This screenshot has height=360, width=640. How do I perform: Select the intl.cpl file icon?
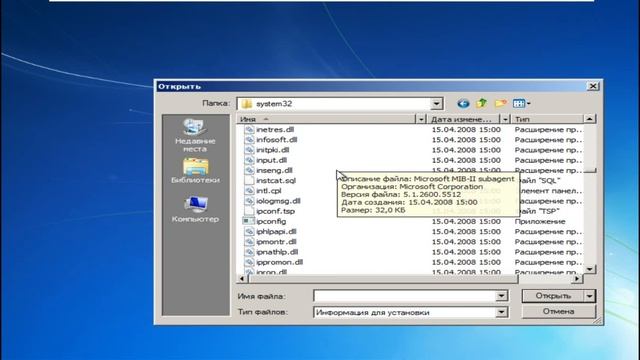pyautogui.click(x=249, y=191)
